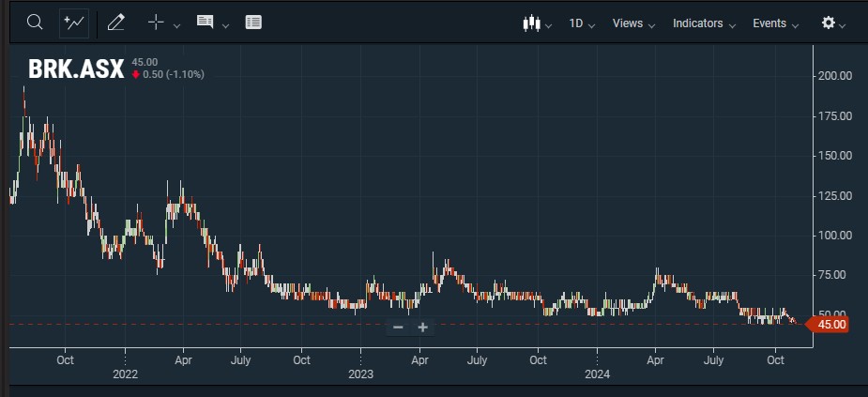Image resolution: width=868 pixels, height=397 pixels.
Task: Activate the pencil drawing tool
Action: [x=115, y=23]
